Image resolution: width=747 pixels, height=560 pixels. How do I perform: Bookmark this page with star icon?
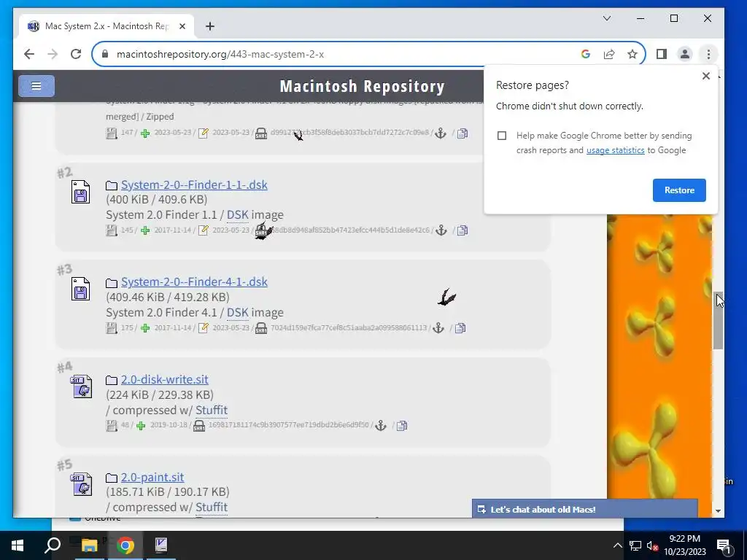(632, 54)
